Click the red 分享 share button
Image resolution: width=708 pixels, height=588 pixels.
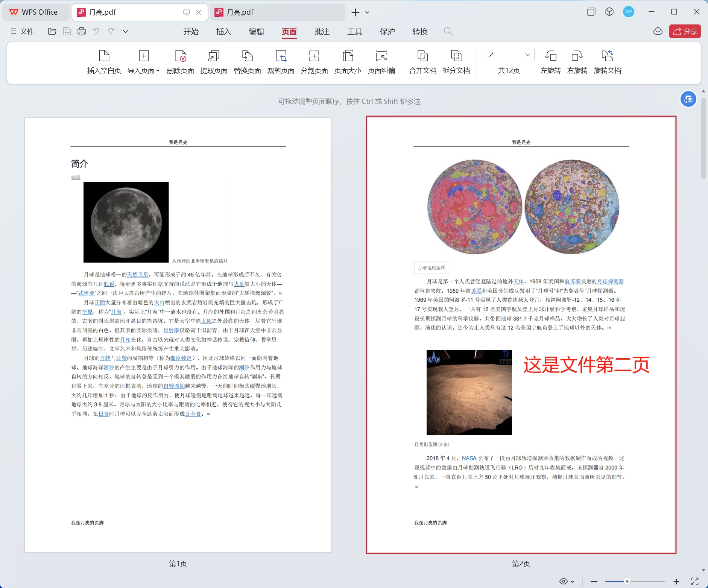coord(685,32)
